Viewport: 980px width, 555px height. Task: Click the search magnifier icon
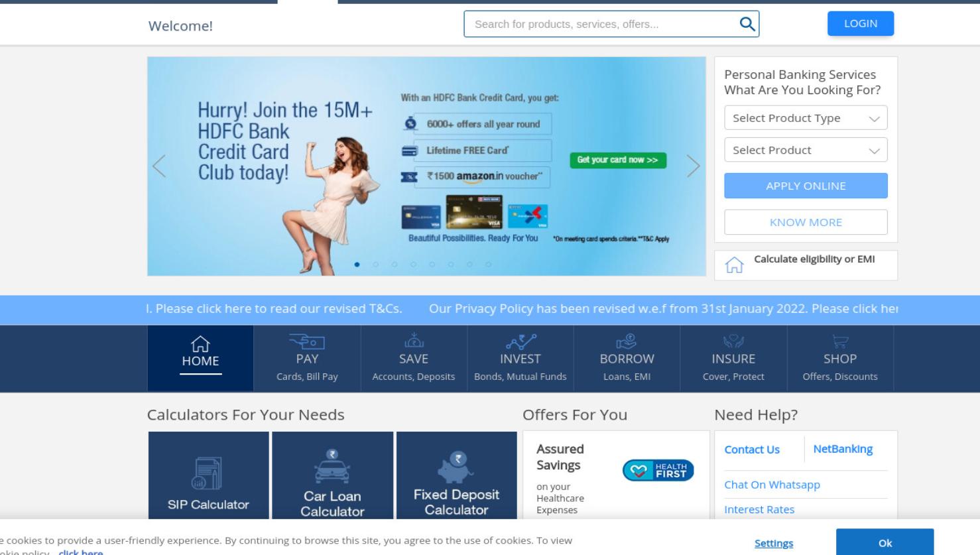[747, 24]
